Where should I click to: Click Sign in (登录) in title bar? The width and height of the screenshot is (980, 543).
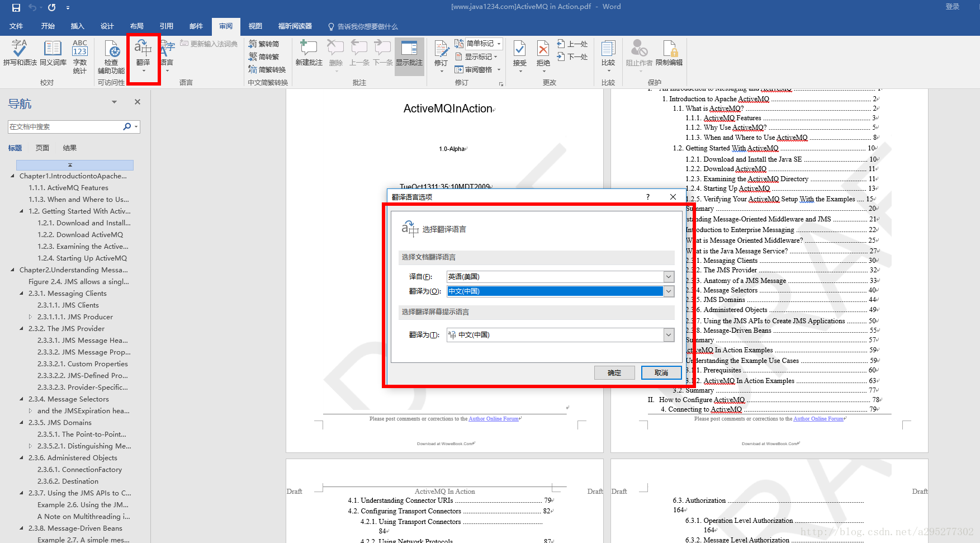point(953,7)
